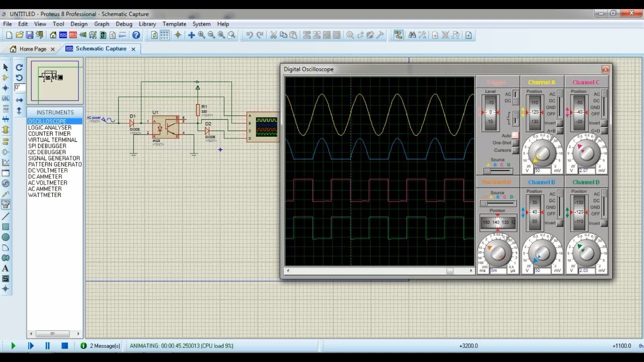644x362 pixels.
Task: Select the Generator Mode sine icon
Action: (x=6, y=184)
